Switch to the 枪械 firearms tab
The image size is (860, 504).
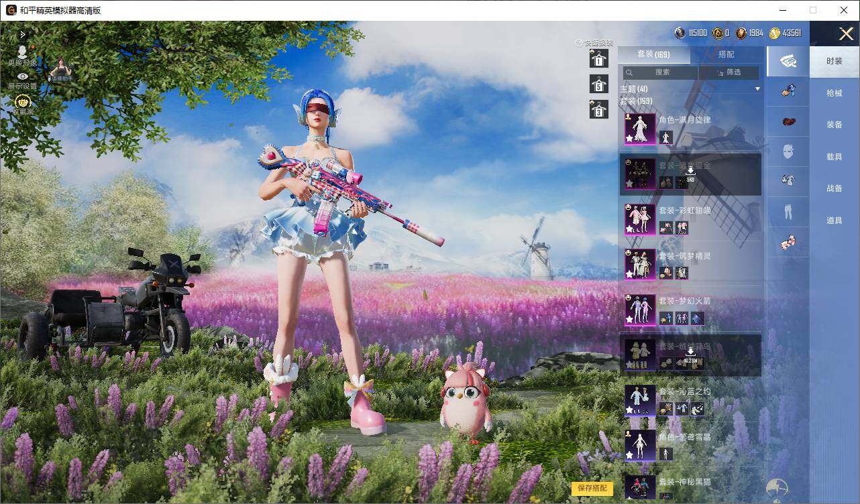point(835,93)
